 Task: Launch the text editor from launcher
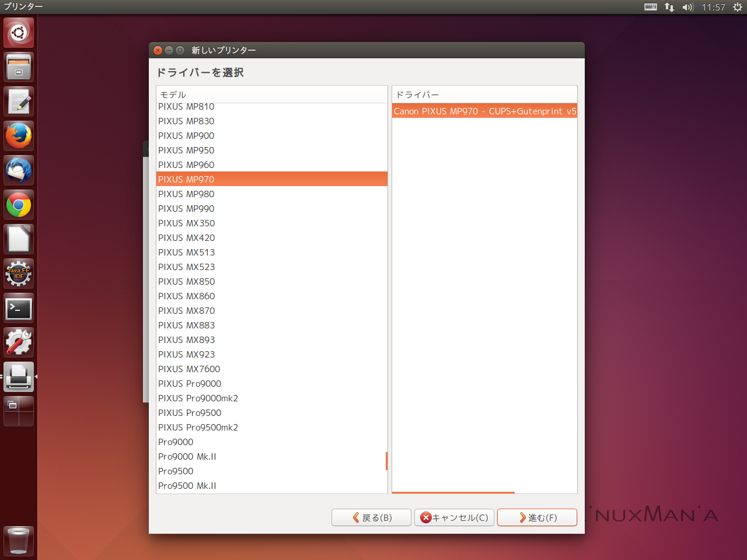[x=19, y=101]
